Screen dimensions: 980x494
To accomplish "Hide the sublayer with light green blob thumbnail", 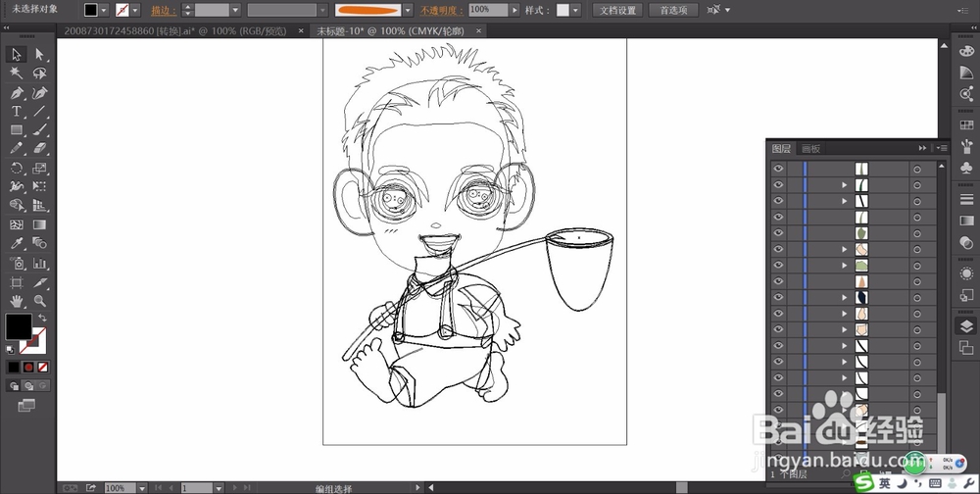I will pyautogui.click(x=778, y=266).
